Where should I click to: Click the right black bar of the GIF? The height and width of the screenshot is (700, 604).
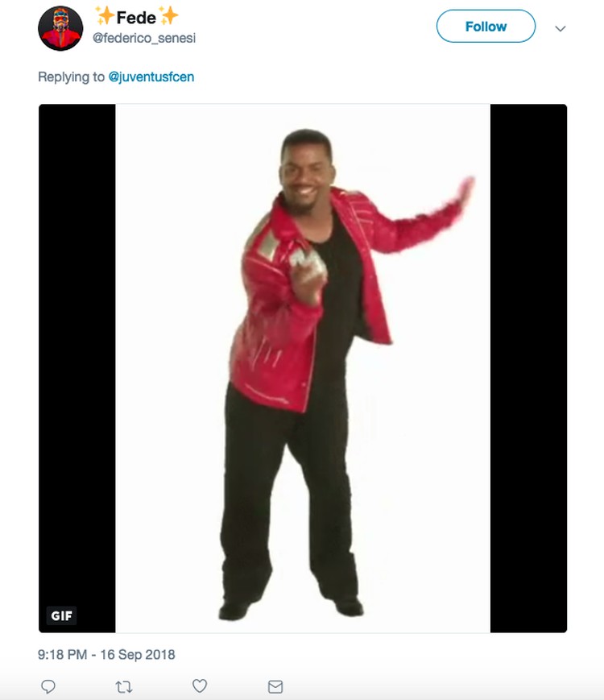(x=528, y=368)
